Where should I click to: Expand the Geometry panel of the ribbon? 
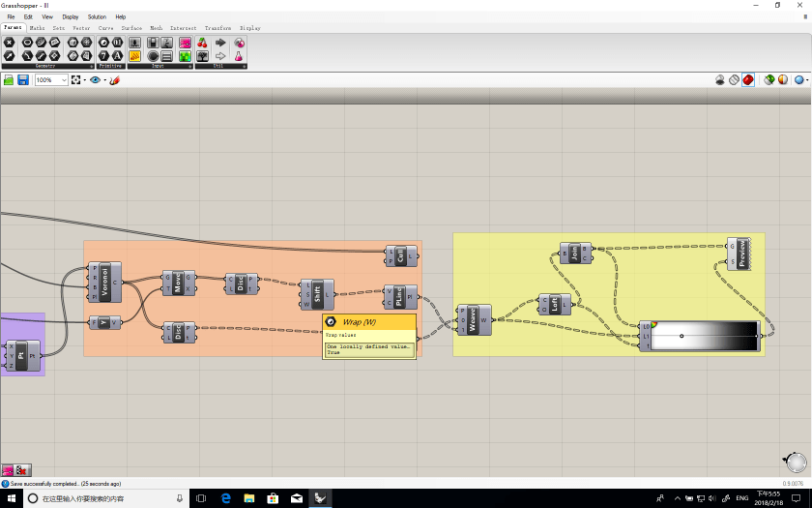(x=92, y=66)
